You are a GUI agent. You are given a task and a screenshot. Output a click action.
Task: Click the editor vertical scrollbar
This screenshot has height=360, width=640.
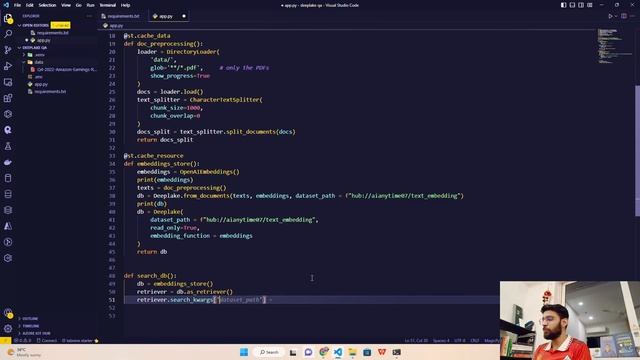pyautogui.click(x=637, y=151)
